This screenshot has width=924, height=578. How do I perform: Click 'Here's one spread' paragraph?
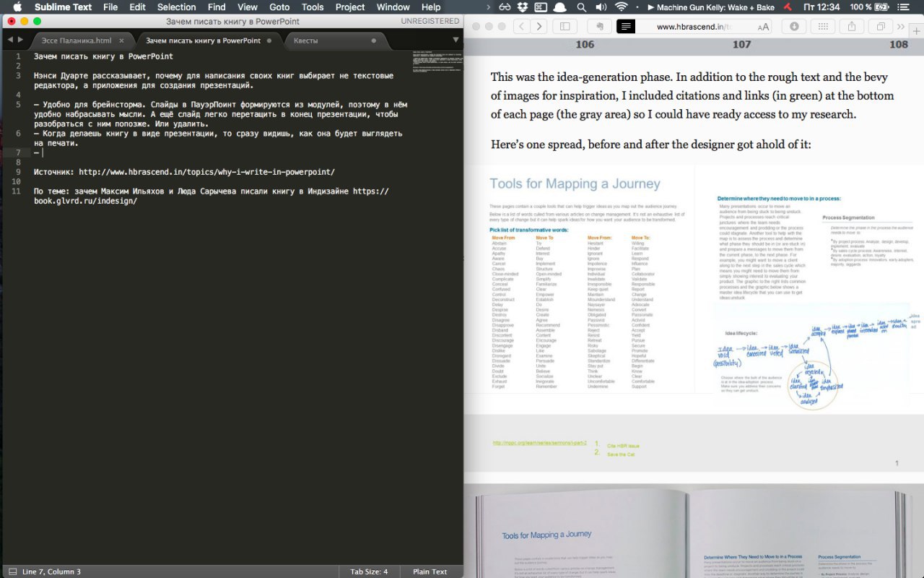tap(651, 144)
